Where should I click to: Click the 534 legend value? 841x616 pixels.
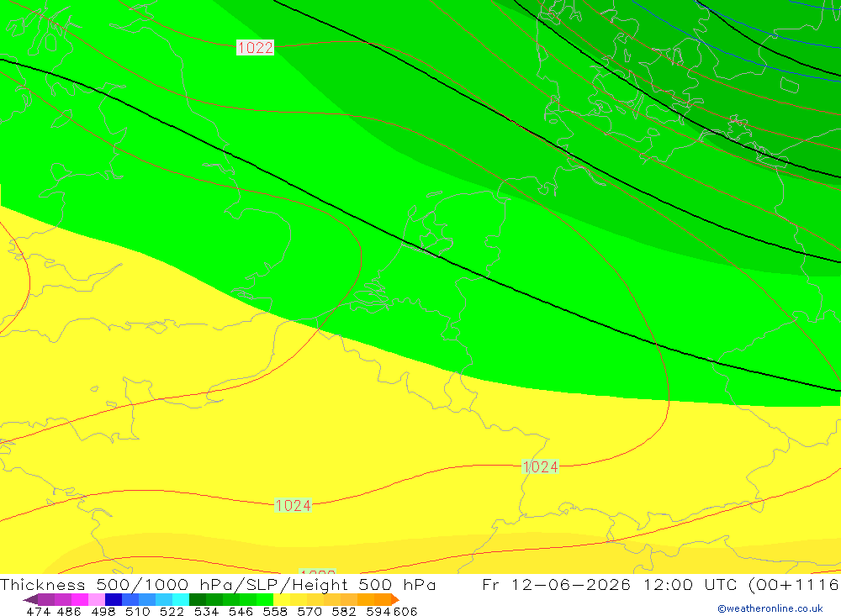click(x=207, y=612)
